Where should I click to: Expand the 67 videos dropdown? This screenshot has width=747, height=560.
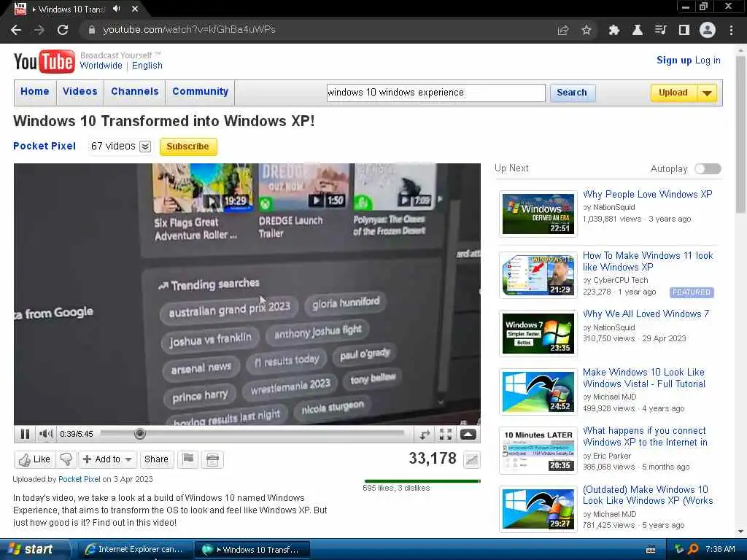145,146
